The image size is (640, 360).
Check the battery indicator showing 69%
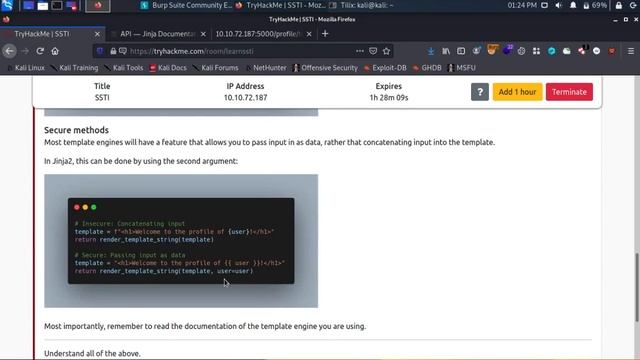595,5
